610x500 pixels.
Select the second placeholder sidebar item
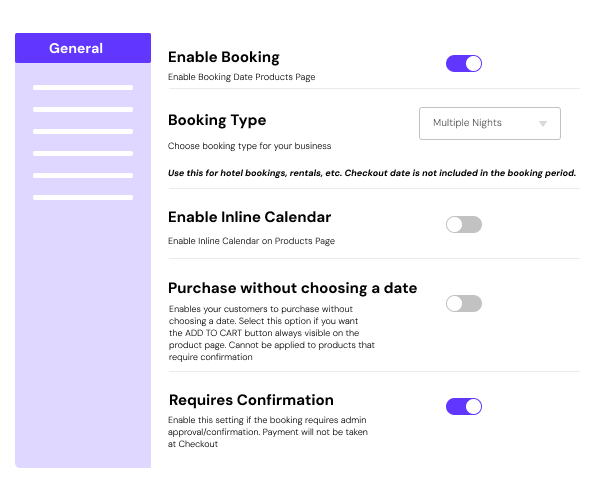coord(83,109)
